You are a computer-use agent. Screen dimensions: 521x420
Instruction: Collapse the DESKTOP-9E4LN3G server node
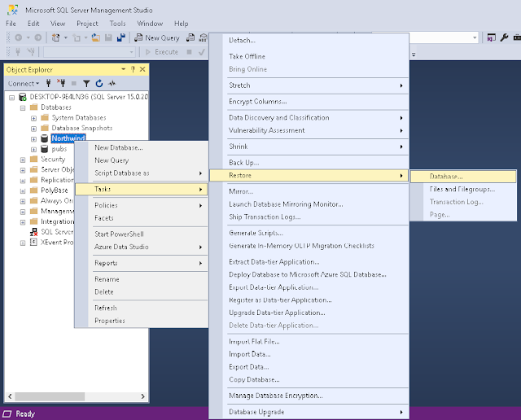[x=12, y=98]
